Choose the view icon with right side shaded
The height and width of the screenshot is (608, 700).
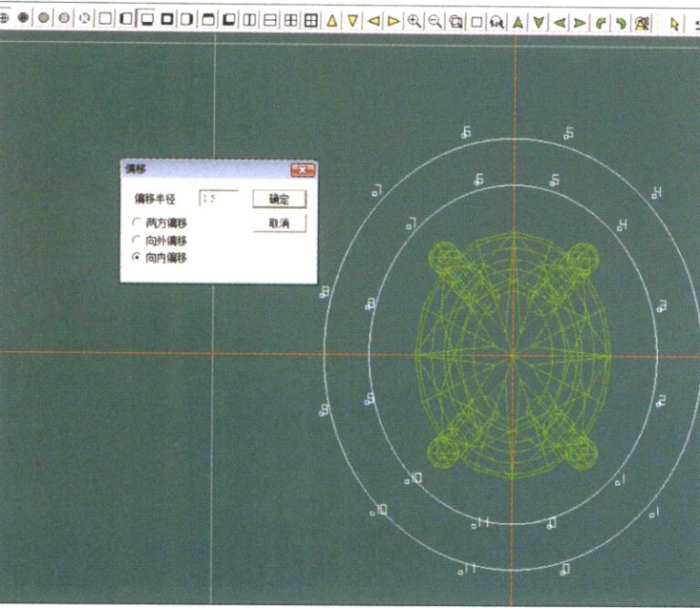(187, 19)
